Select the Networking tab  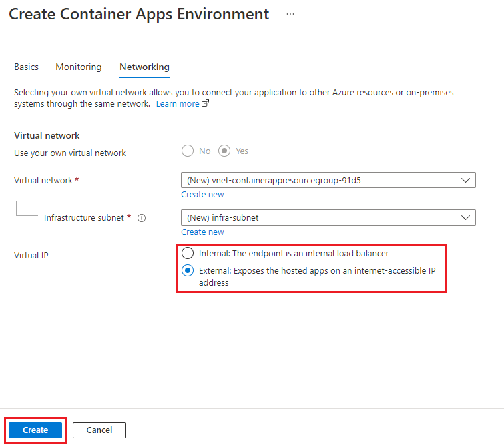click(x=144, y=67)
